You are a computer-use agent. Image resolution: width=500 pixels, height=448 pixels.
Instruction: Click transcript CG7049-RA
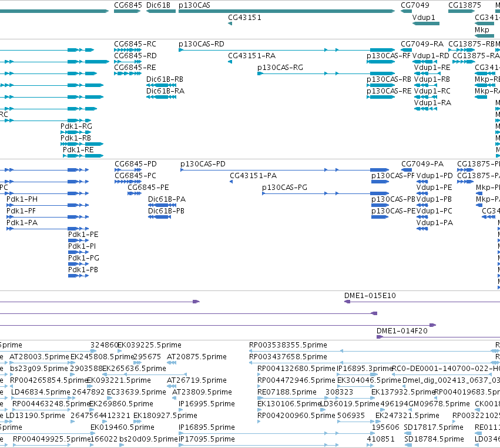click(422, 44)
